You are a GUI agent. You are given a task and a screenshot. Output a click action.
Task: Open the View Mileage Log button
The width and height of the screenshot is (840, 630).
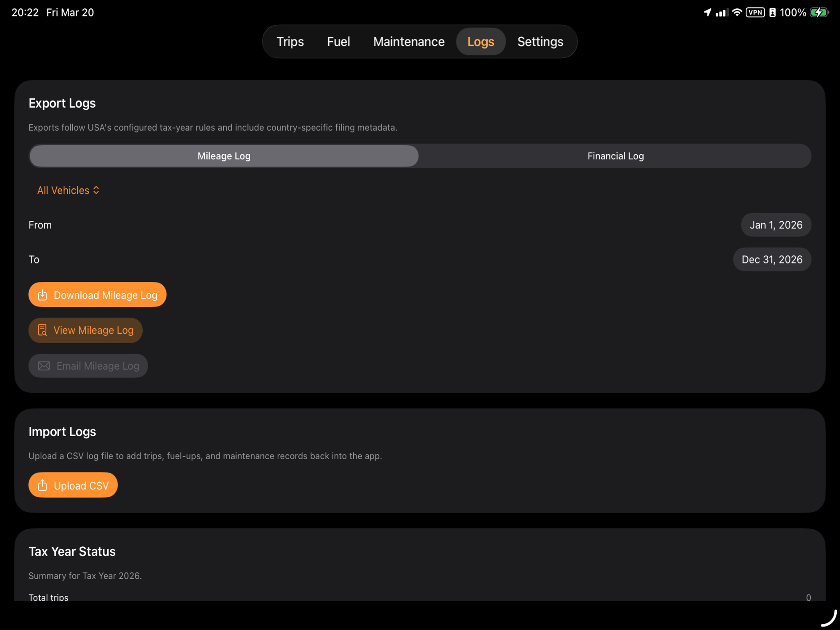coord(85,330)
